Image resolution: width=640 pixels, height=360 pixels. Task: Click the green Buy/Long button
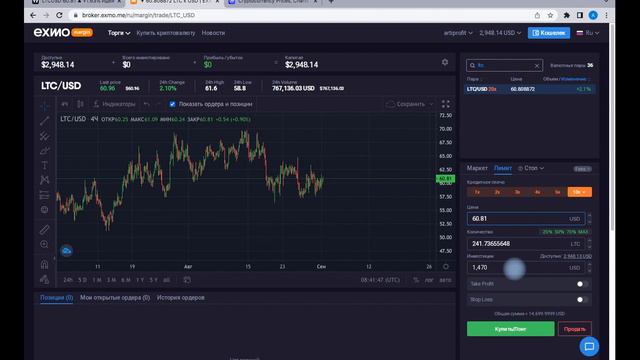pyautogui.click(x=510, y=329)
